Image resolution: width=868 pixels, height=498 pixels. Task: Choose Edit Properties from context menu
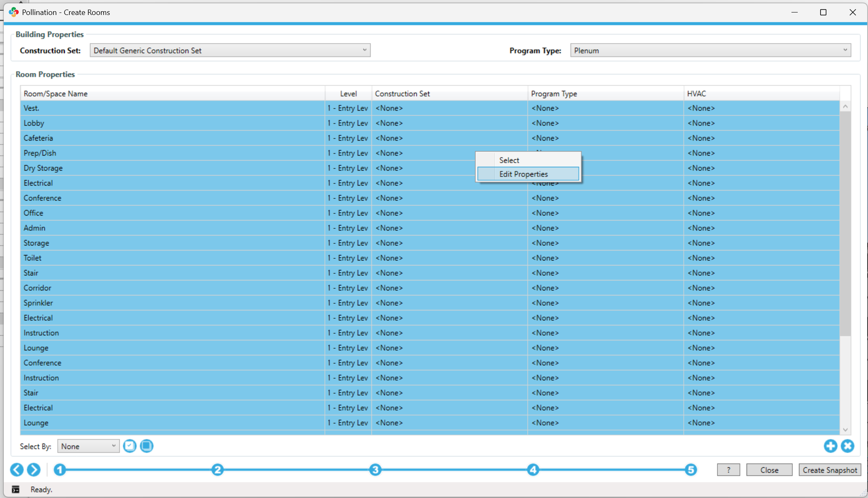pyautogui.click(x=528, y=174)
